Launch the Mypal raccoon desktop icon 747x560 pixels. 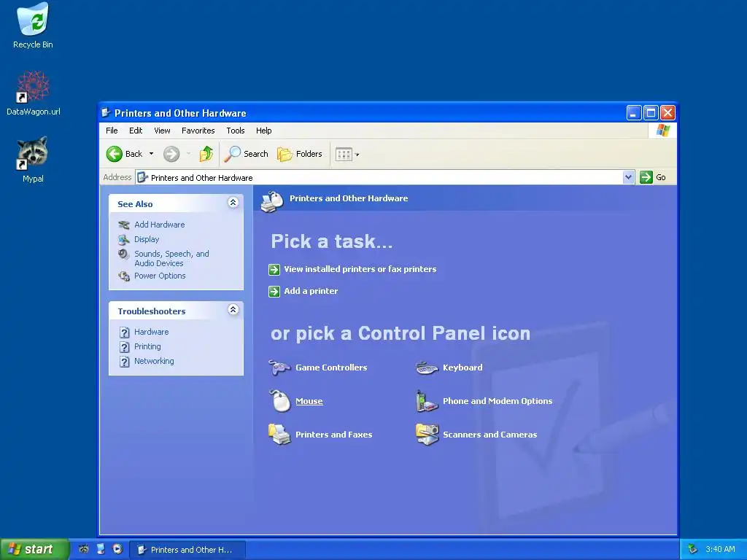point(33,160)
